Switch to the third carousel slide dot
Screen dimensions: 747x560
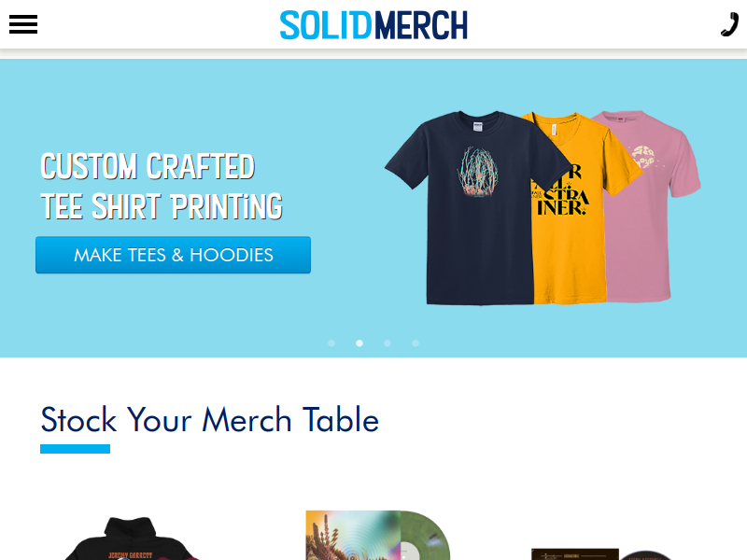point(388,343)
